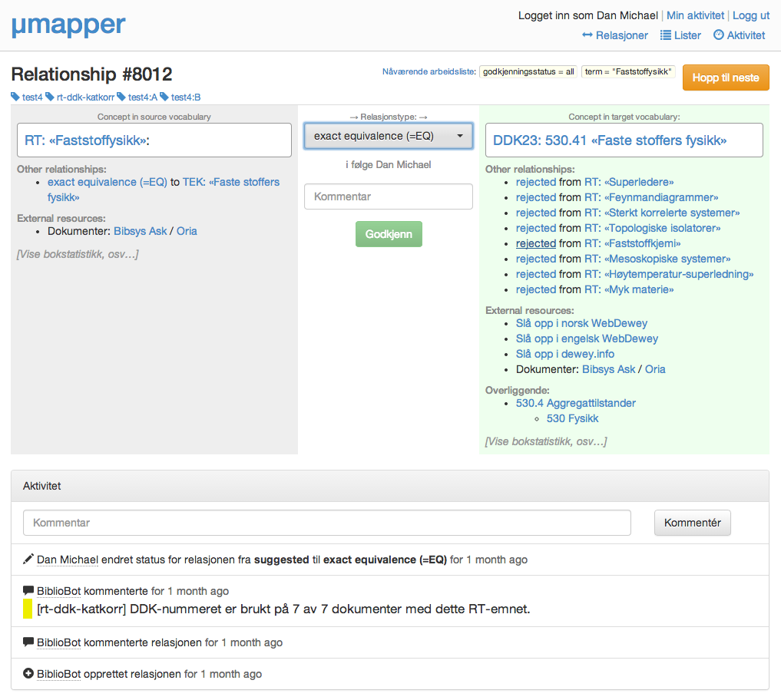
Task: Click the plus icon beside 'opprettet relasjonen'
Action: tap(28, 674)
